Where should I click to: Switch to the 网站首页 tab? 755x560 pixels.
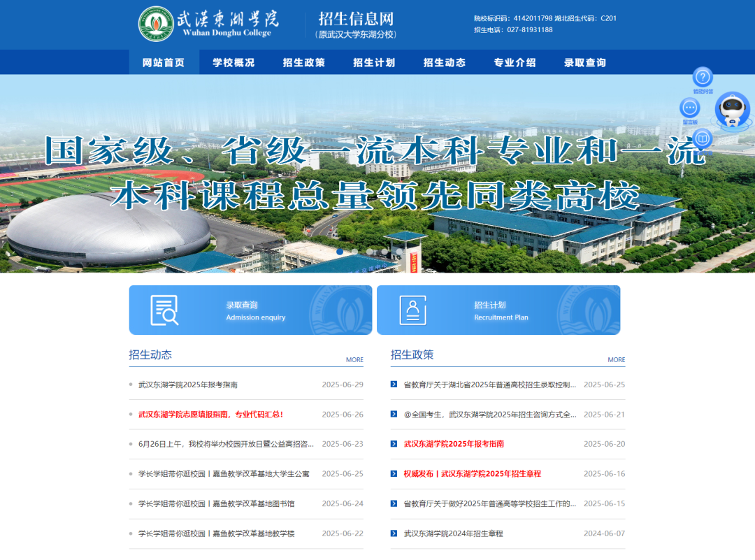click(x=162, y=62)
